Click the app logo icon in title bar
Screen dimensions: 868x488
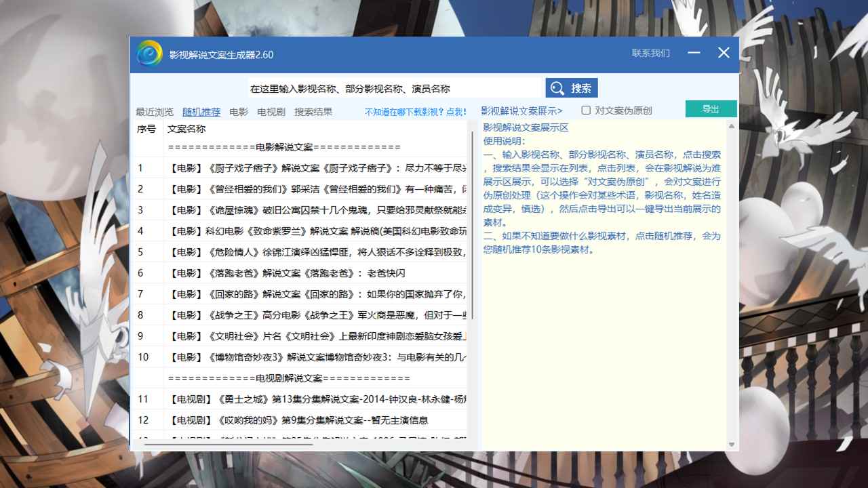(150, 54)
